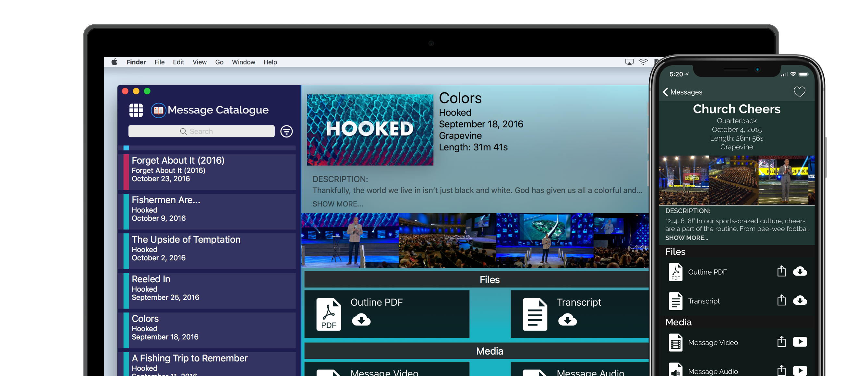Image resolution: width=868 pixels, height=376 pixels.
Task: Select the Colors message in the list
Action: [207, 330]
